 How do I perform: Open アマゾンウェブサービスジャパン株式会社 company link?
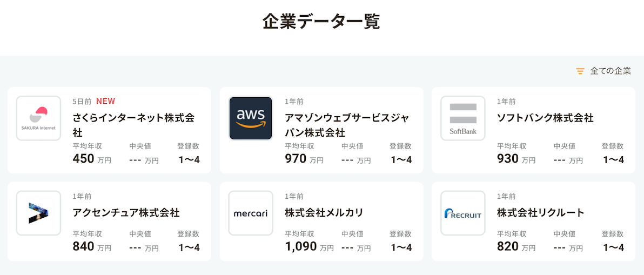pos(347,125)
